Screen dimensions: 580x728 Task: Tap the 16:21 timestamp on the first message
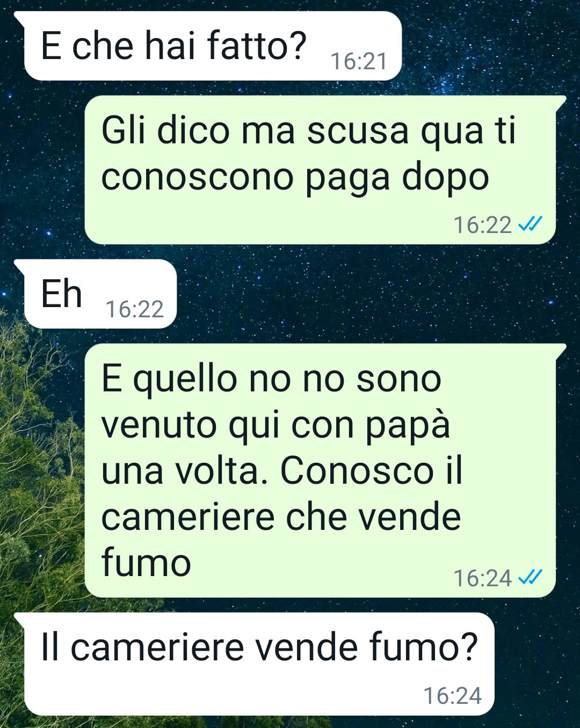358,61
